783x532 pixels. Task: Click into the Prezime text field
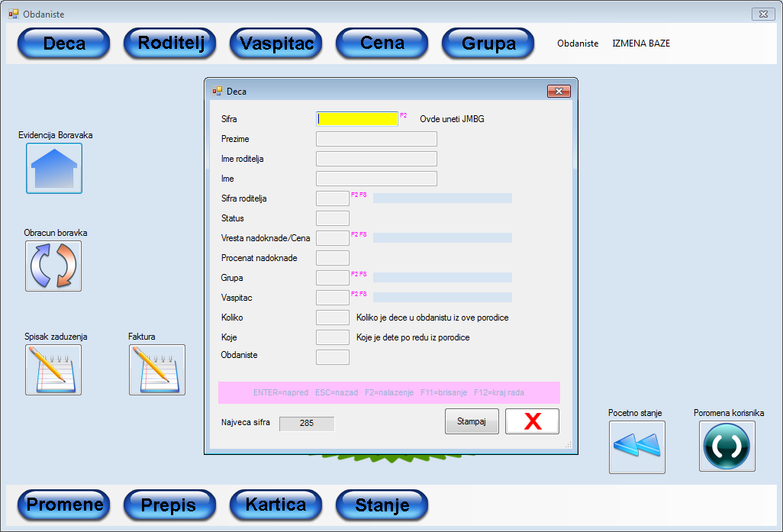[x=376, y=139]
